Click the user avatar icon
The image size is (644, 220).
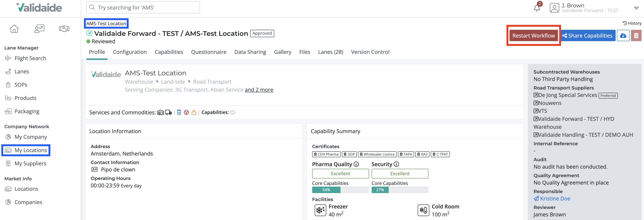pyautogui.click(x=554, y=8)
